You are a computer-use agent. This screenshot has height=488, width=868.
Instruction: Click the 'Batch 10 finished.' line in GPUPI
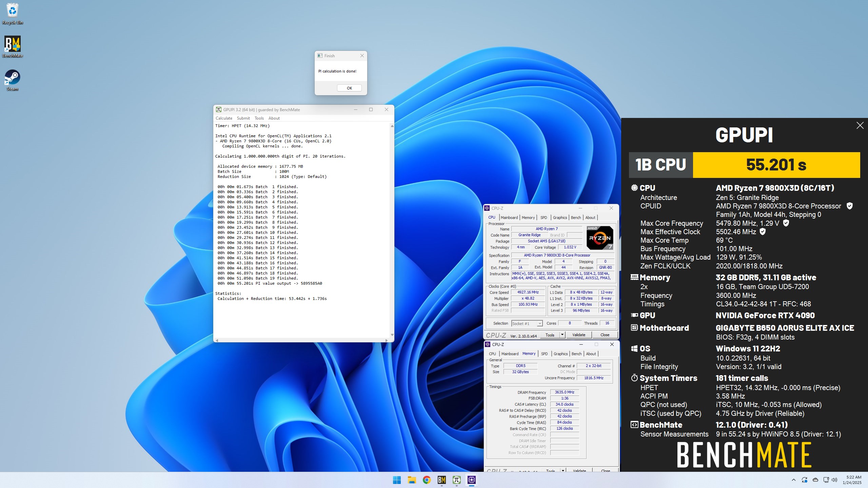(258, 232)
